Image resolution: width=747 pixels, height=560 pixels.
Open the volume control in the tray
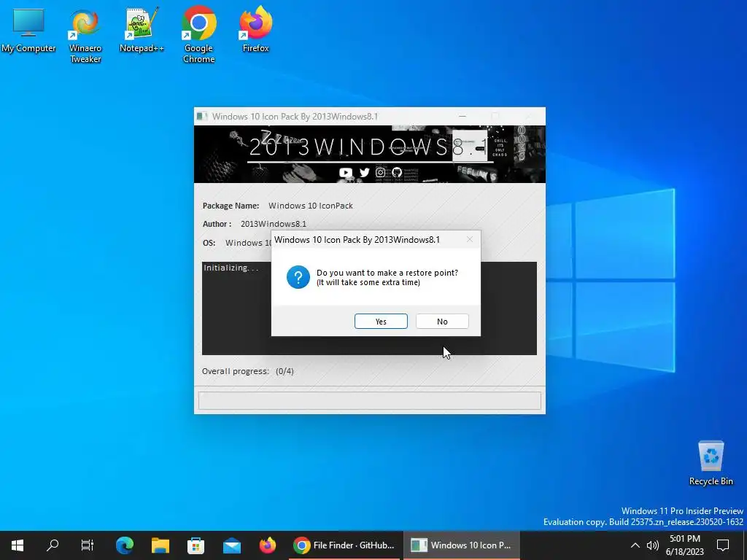point(653,545)
